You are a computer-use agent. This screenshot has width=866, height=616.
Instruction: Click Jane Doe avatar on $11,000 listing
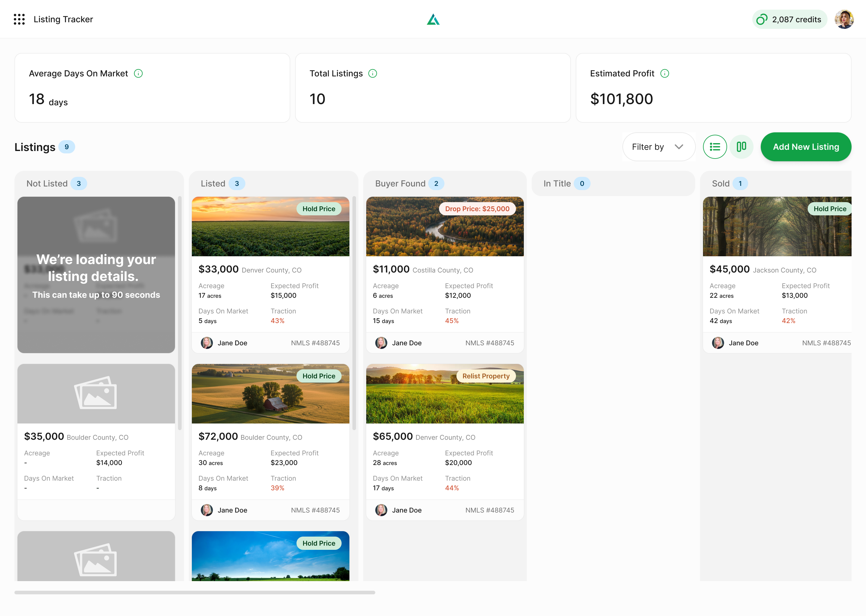tap(381, 343)
